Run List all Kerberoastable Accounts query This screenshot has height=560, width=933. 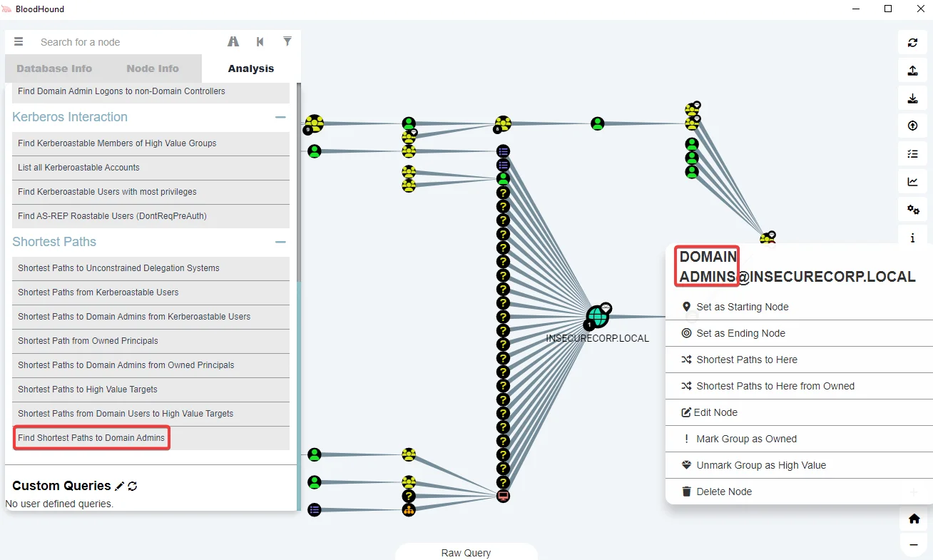click(151, 168)
